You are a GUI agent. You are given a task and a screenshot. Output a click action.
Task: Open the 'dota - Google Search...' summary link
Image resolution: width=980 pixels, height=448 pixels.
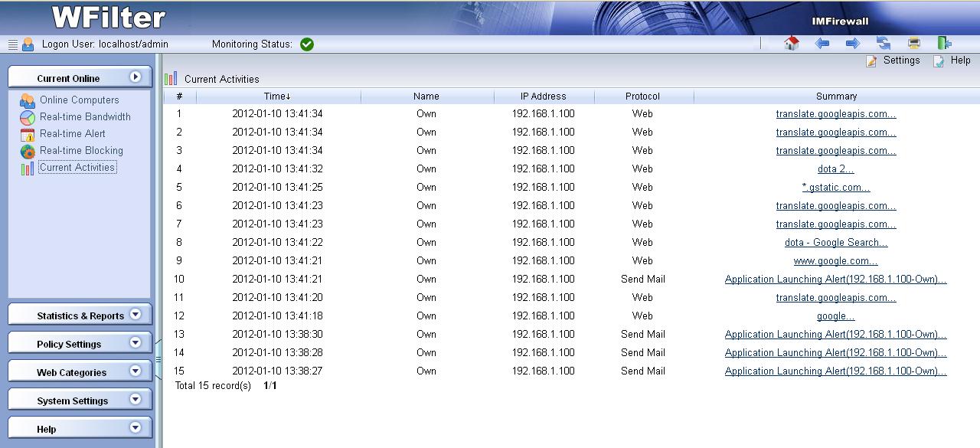pos(836,243)
